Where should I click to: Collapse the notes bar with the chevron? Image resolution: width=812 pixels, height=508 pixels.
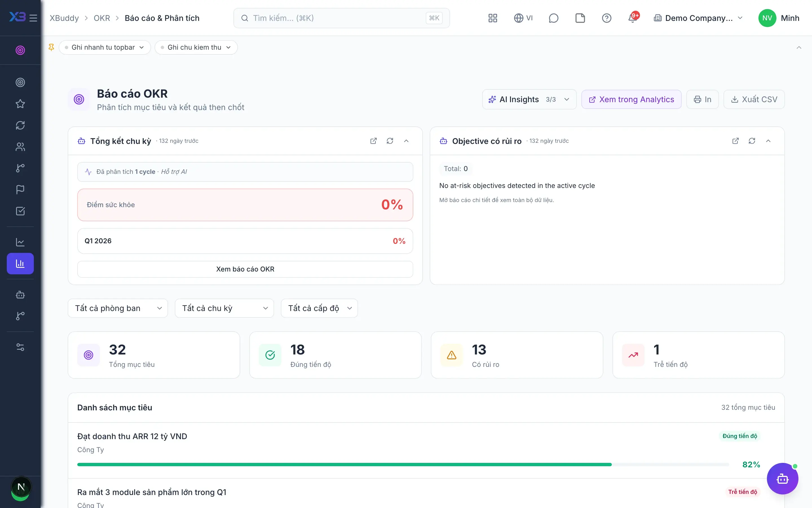[x=799, y=47]
